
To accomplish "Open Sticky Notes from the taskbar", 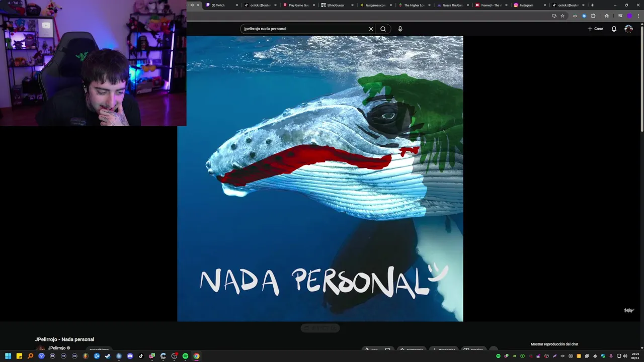I will pyautogui.click(x=19, y=356).
